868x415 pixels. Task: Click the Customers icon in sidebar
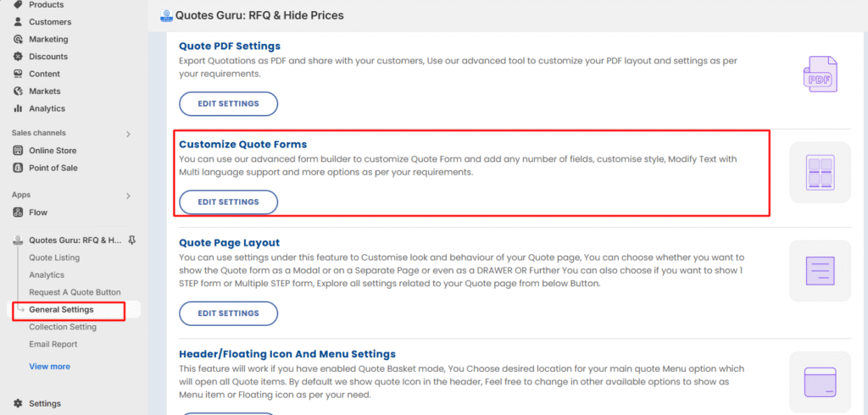pos(19,22)
